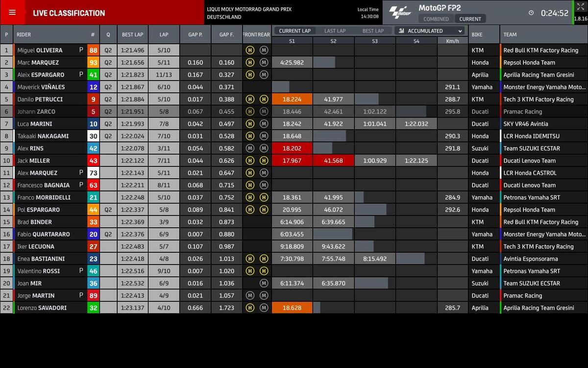Click the MotoGP logo
This screenshot has width=588, height=368.
click(400, 13)
